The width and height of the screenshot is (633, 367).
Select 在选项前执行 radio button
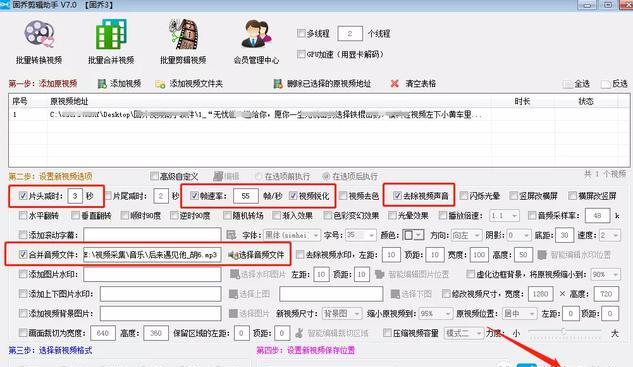click(259, 176)
